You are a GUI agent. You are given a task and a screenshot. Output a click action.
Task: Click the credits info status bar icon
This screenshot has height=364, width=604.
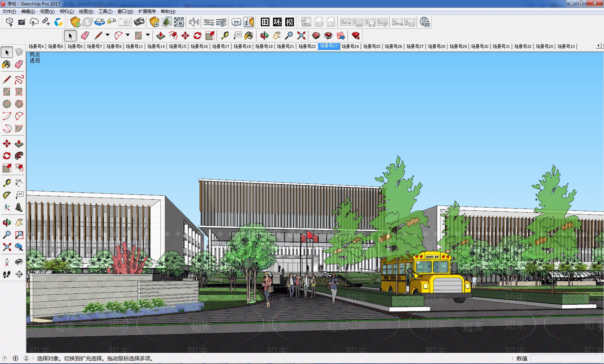(x=15, y=358)
